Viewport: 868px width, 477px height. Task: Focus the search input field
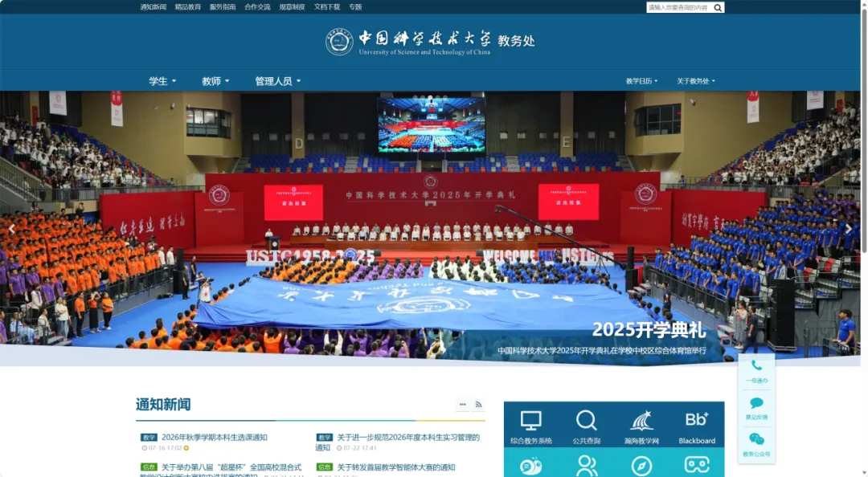click(679, 8)
